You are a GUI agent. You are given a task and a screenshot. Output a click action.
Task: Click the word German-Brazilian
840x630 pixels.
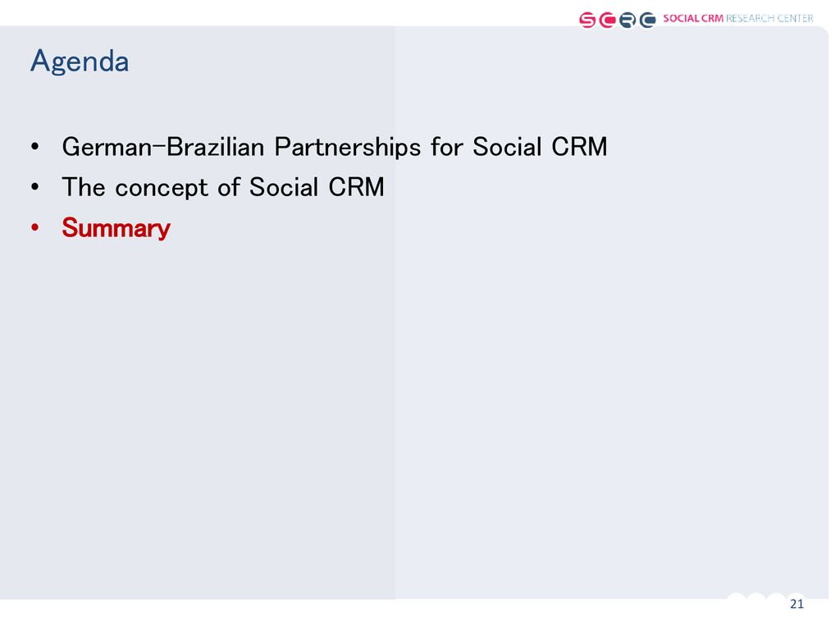163,147
